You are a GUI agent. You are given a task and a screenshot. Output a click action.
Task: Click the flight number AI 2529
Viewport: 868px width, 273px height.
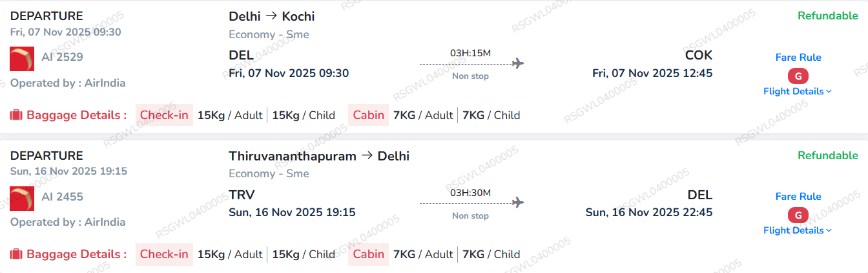pos(62,57)
